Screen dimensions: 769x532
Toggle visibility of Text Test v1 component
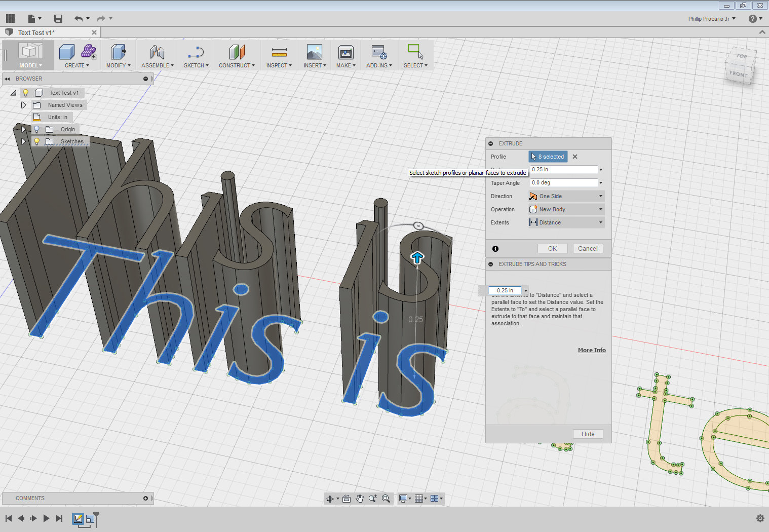click(25, 93)
